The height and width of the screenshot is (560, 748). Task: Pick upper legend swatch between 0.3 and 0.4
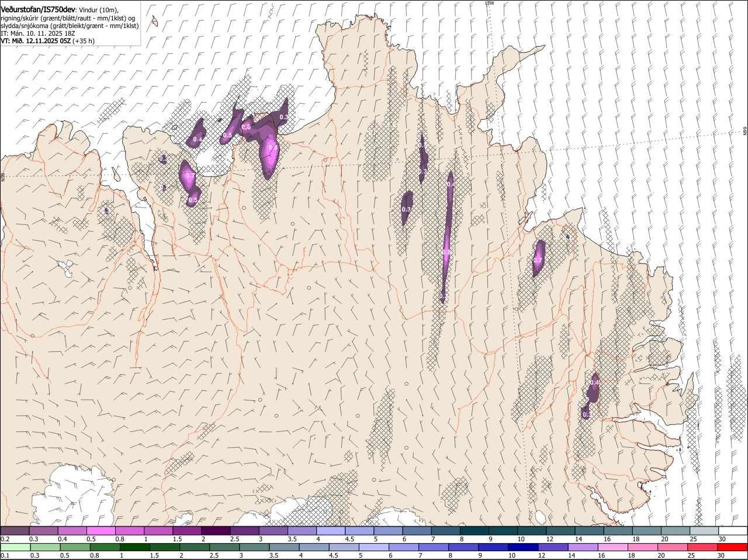click(x=43, y=530)
